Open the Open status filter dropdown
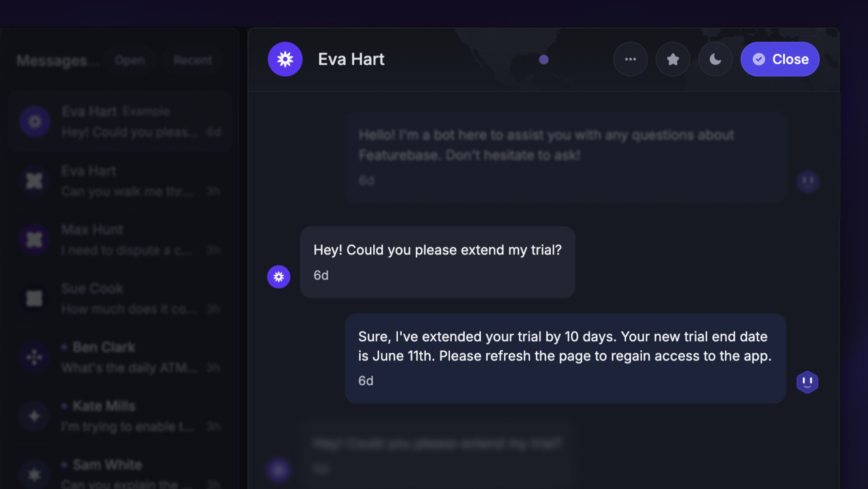 coord(130,61)
